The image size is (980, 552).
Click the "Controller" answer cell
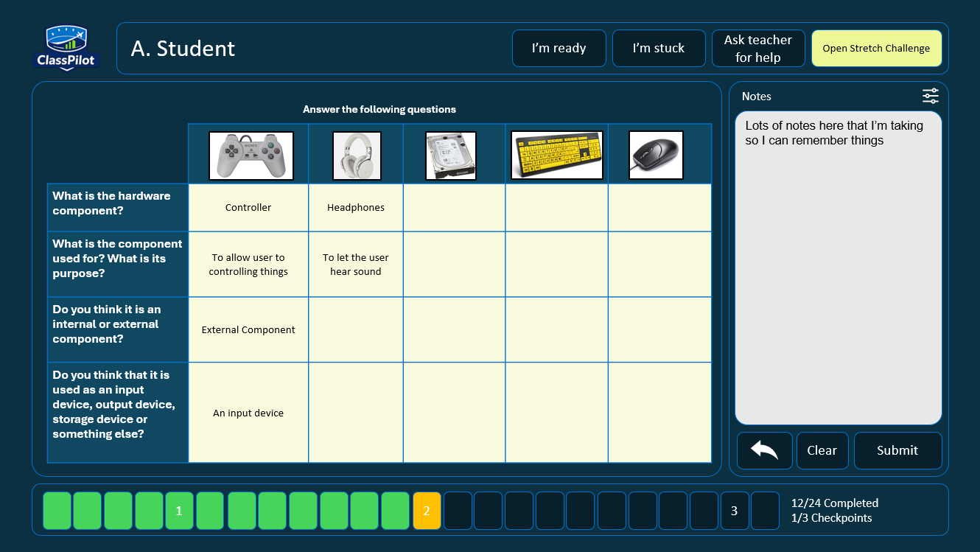tap(248, 207)
